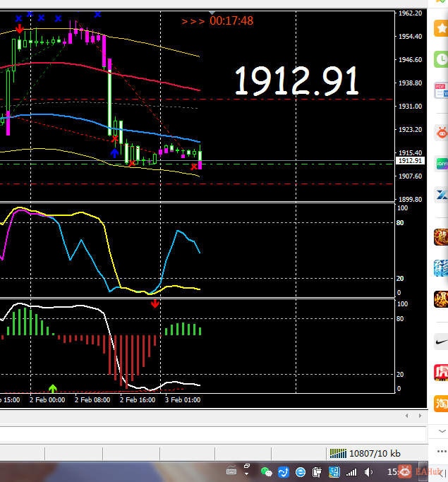
Task: Click the WeChat tray icon
Action: point(267,471)
